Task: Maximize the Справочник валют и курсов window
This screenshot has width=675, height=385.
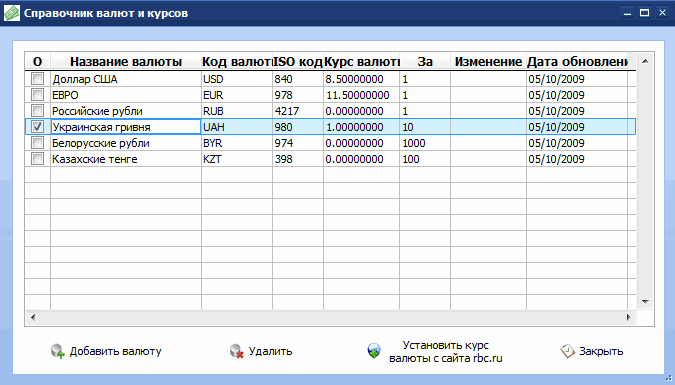Action: (x=644, y=13)
